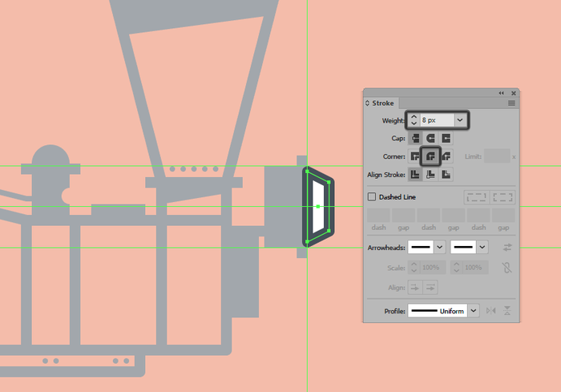Select the Projecting Cap icon

pyautogui.click(x=446, y=138)
